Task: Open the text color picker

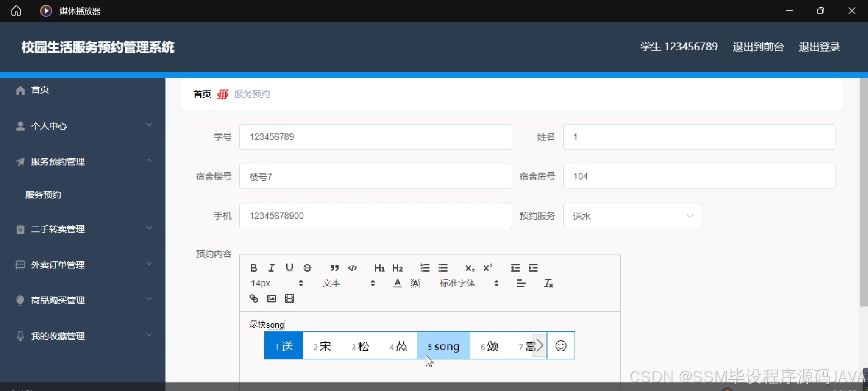Action: pyautogui.click(x=397, y=283)
